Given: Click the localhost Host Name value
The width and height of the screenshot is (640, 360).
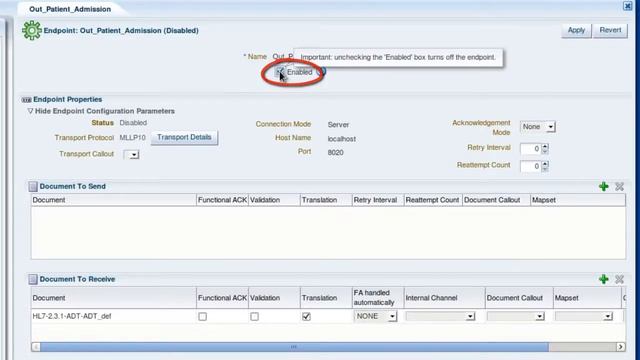Looking at the screenshot, I should tap(342, 139).
